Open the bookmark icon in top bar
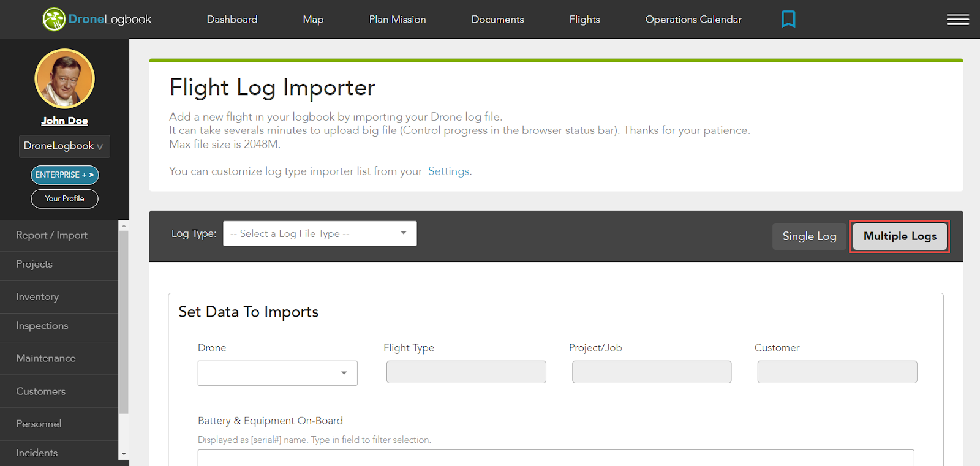The image size is (980, 466). tap(788, 19)
